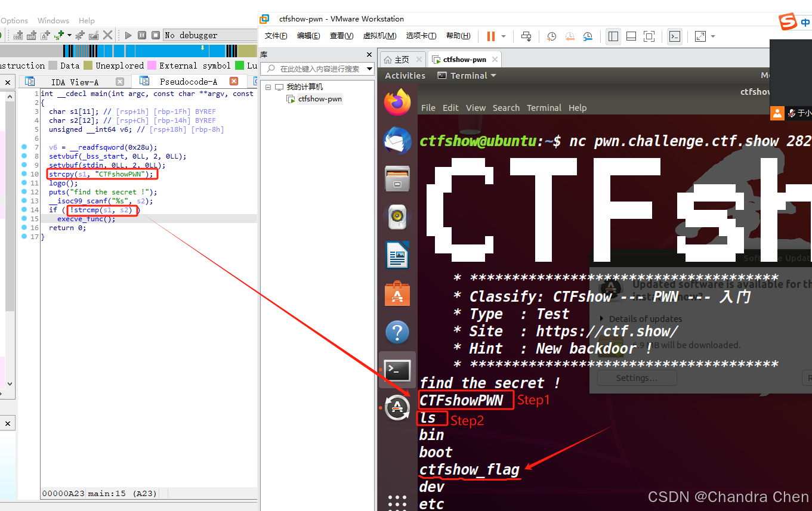Open VMware 编辑(E) menu

(x=308, y=36)
